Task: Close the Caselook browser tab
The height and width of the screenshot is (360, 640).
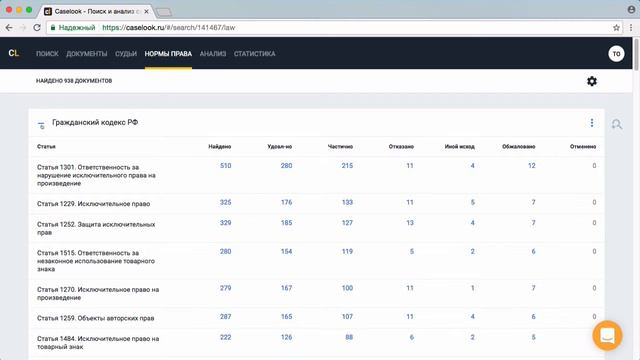Action: click(146, 11)
